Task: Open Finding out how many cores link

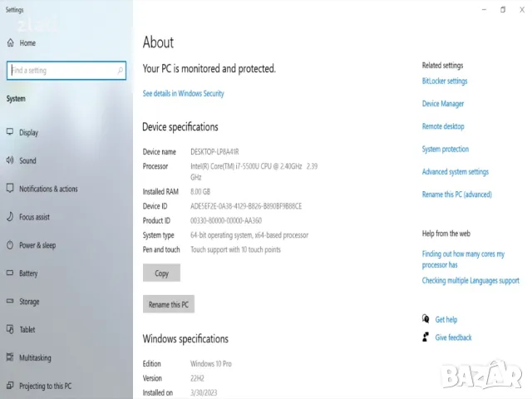Action: [463, 259]
